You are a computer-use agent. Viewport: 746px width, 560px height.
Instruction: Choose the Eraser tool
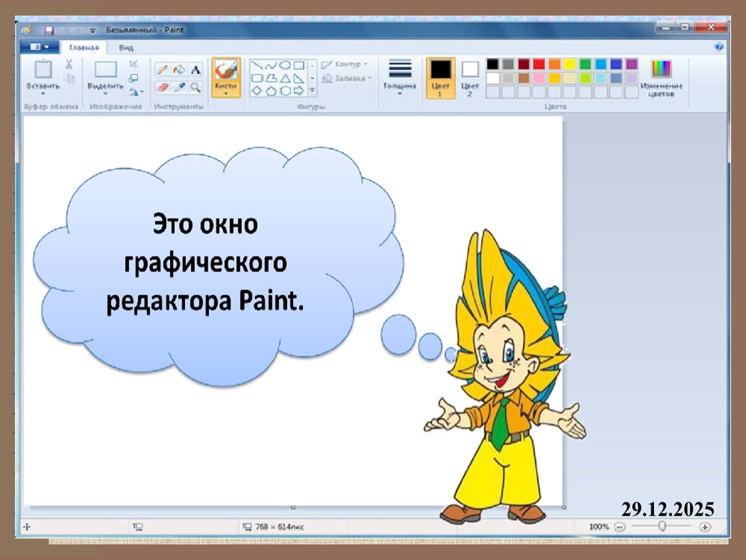point(162,87)
